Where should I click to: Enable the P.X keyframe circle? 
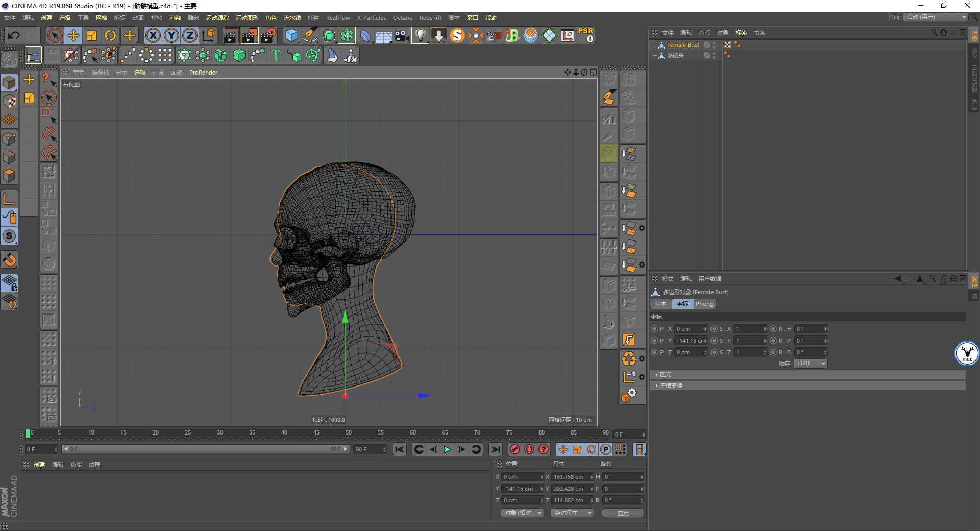(654, 329)
